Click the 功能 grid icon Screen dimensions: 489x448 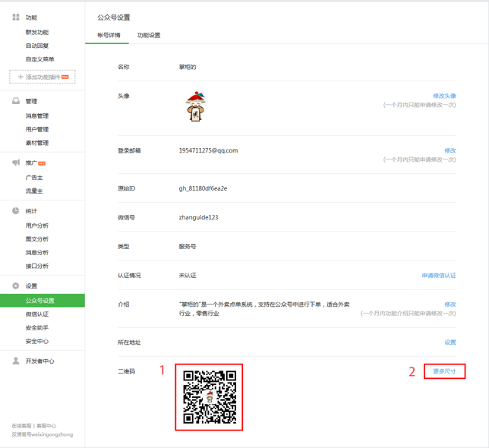[x=16, y=17]
